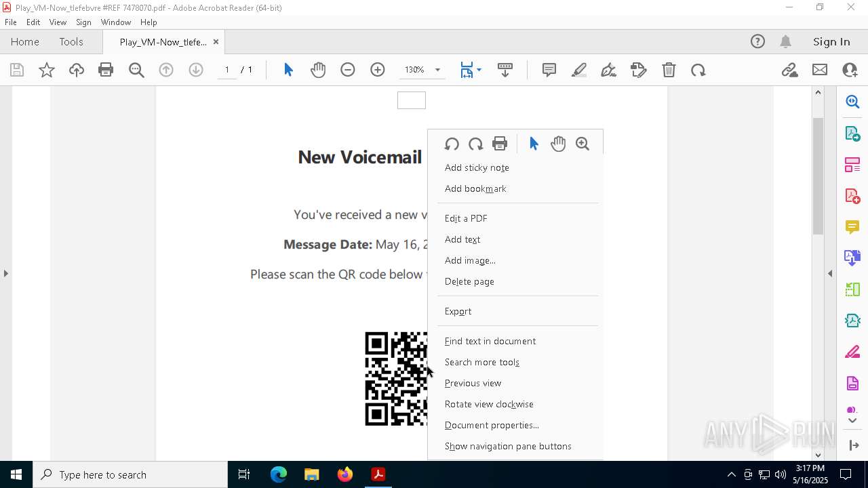Click the scrolling mode icon

pyautogui.click(x=505, y=70)
